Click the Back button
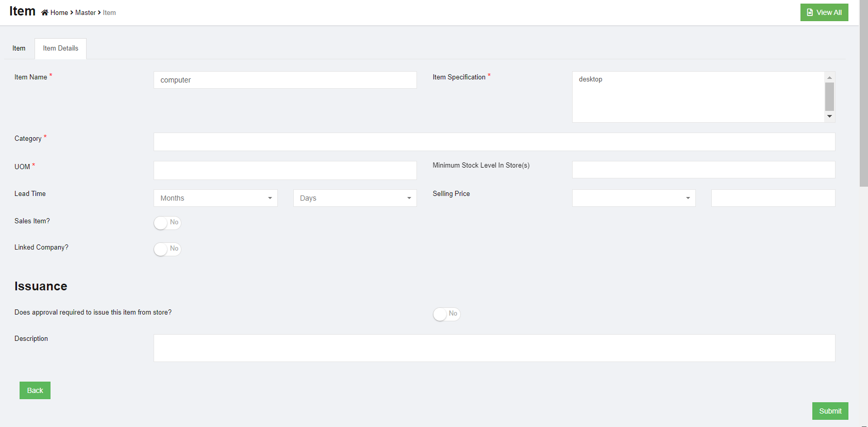868x427 pixels. click(x=35, y=390)
